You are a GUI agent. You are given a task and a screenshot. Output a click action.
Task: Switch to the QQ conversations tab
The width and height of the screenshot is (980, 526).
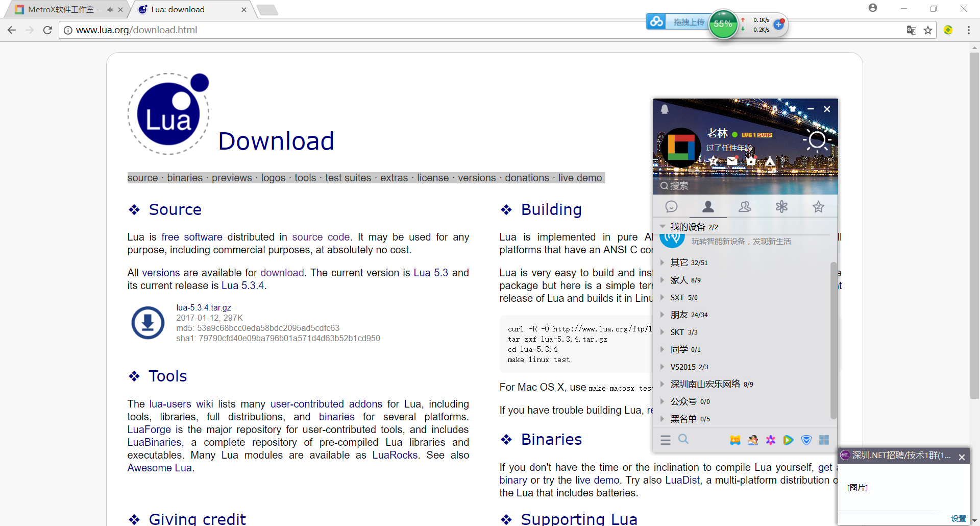tap(671, 207)
